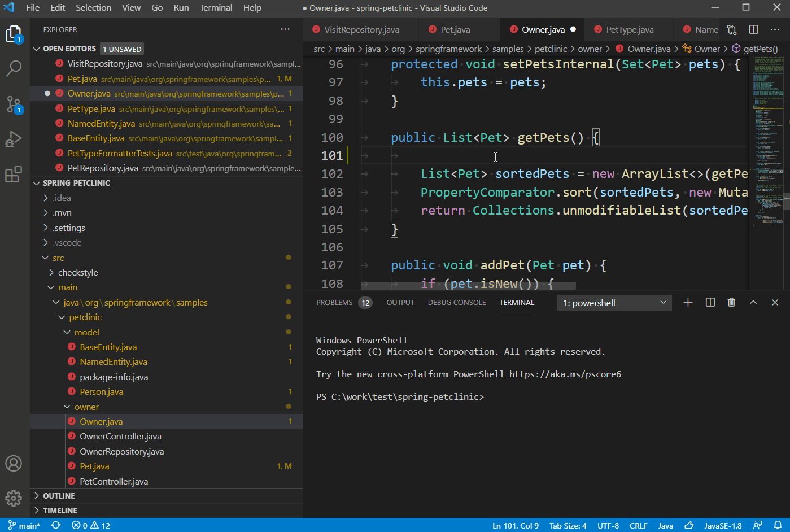Open the Help menu
The height and width of the screenshot is (532, 790).
tap(252, 7)
